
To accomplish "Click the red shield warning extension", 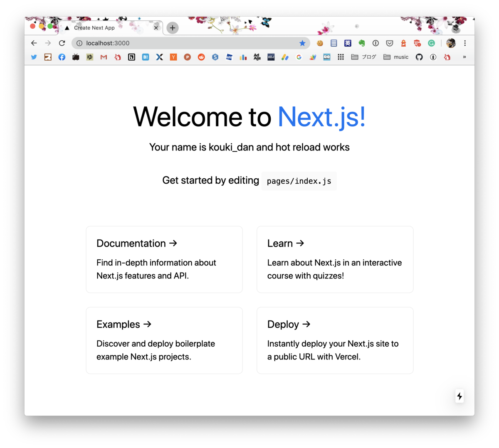I will (417, 43).
